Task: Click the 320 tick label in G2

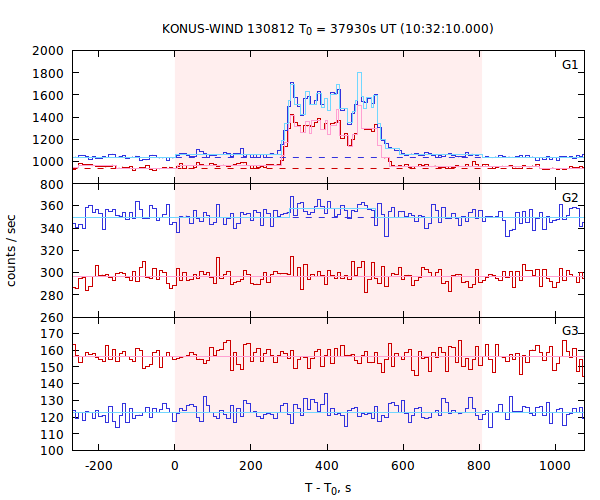Action: click(x=52, y=251)
